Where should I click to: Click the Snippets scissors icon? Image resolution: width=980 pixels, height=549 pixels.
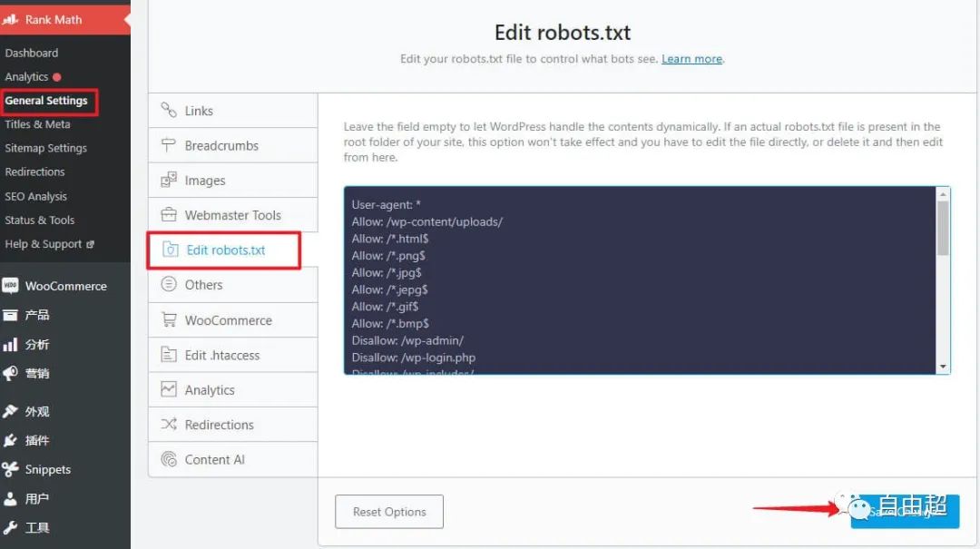[x=10, y=469]
